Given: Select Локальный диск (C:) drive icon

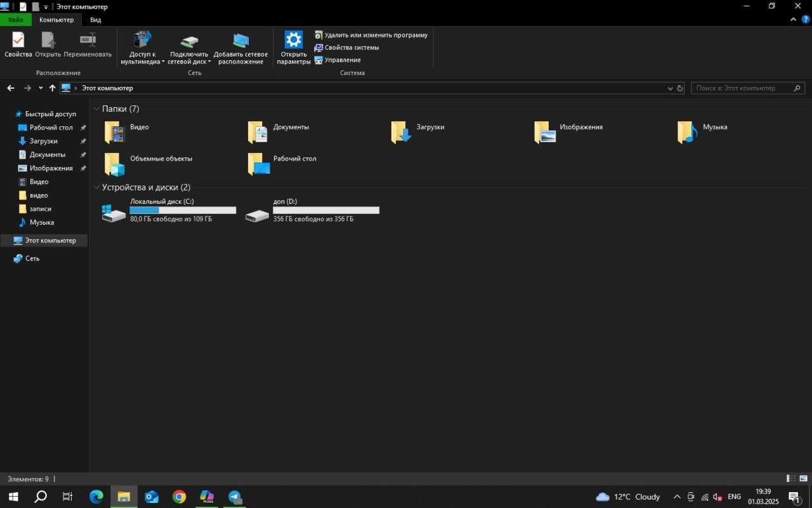Looking at the screenshot, I should pyautogui.click(x=114, y=213).
